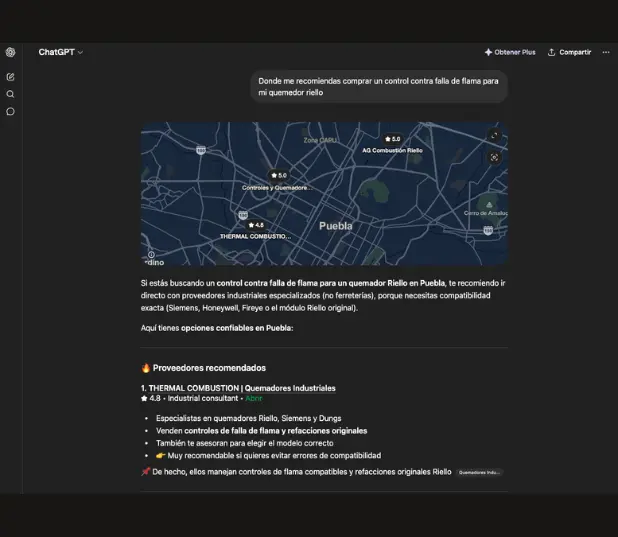Start a new chat with the compose icon

click(x=11, y=77)
